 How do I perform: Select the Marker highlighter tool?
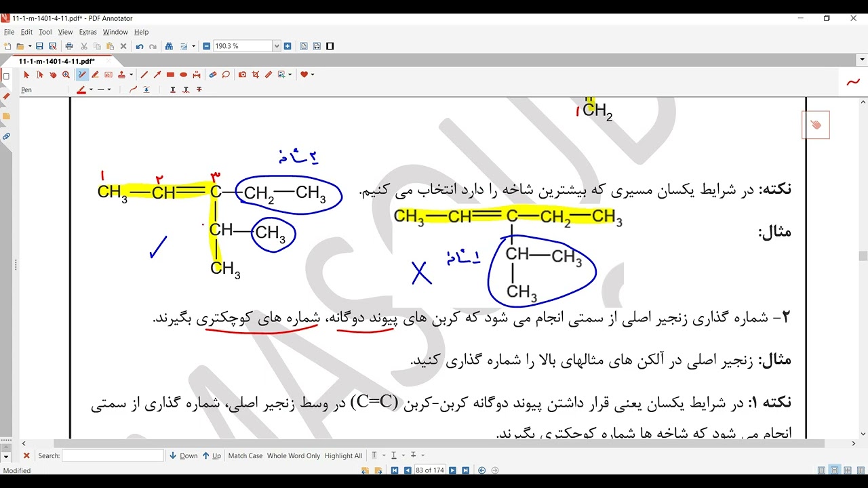[95, 75]
